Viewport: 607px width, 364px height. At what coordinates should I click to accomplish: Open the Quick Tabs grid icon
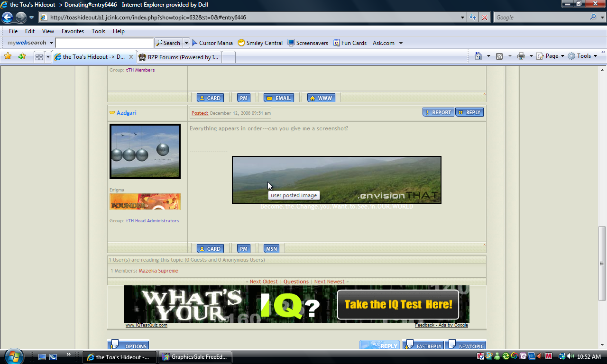[x=39, y=57]
